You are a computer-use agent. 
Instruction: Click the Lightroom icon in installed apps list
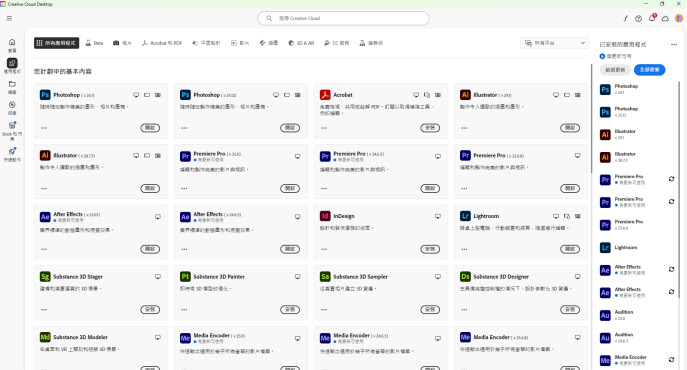[x=605, y=248]
